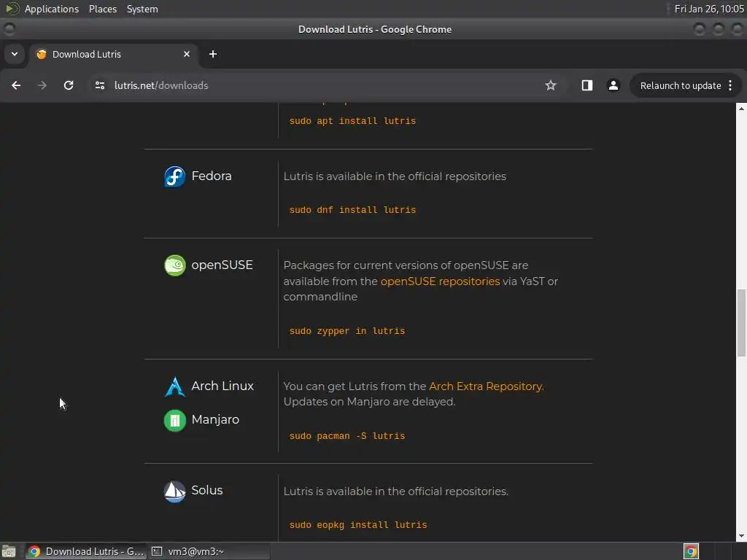Reload the Lutris downloads page
Screen dimensions: 747x560
(69, 85)
